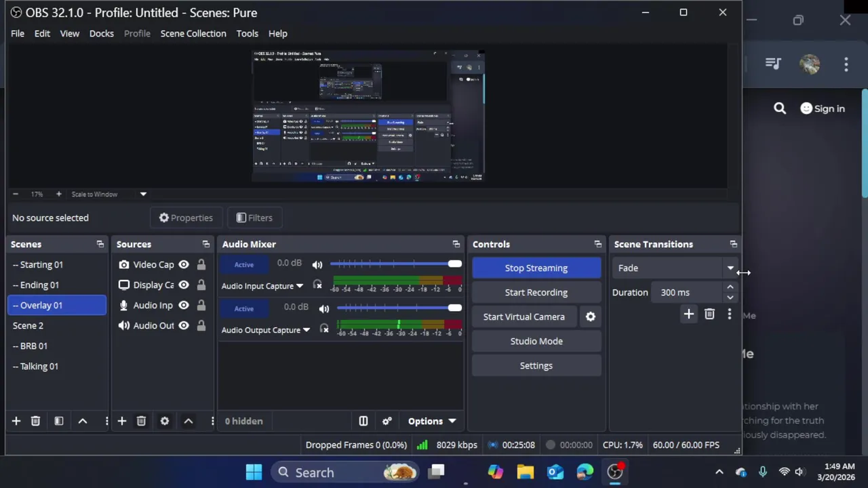The height and width of the screenshot is (488, 868).
Task: Enable Studio Mode
Action: click(x=536, y=341)
